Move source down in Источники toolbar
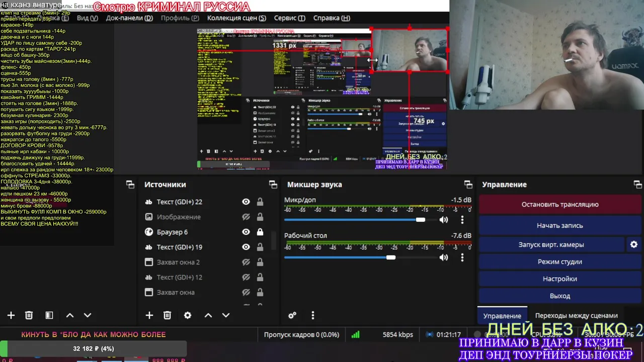The width and height of the screenshot is (644, 362). [226, 315]
